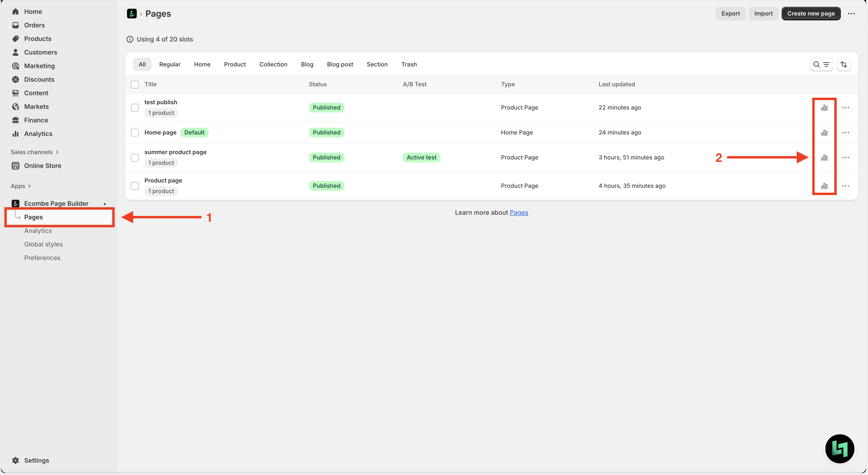Open analytics icon for test publish row

(824, 108)
